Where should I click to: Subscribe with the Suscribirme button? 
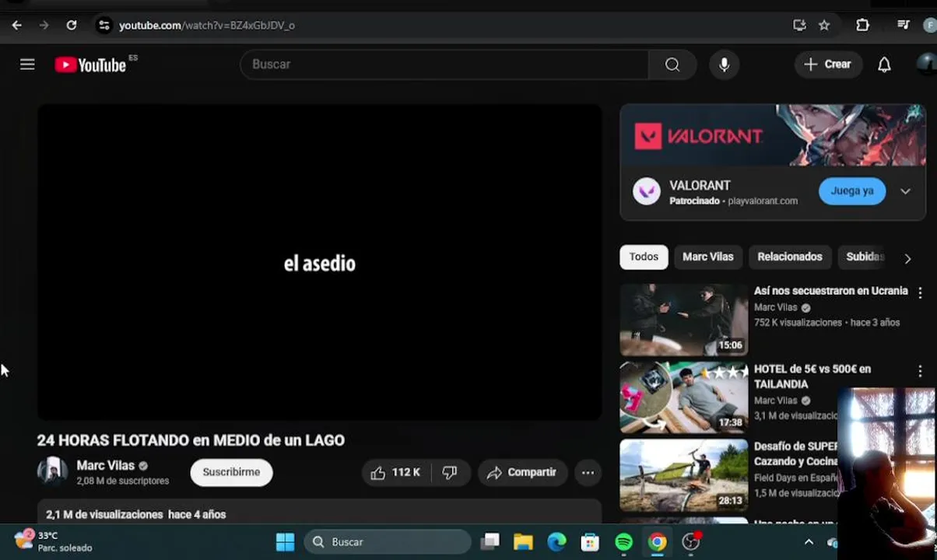click(231, 472)
